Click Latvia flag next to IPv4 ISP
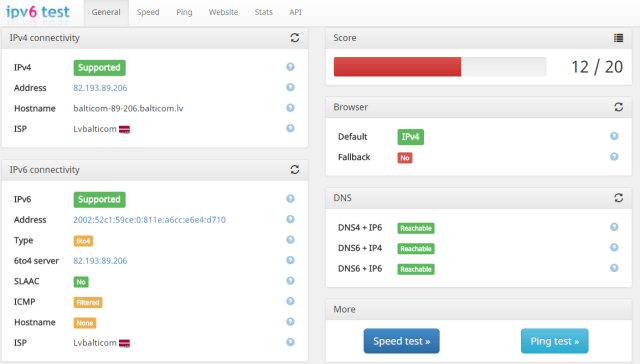Screen dimensions: 640x364 click(124, 130)
